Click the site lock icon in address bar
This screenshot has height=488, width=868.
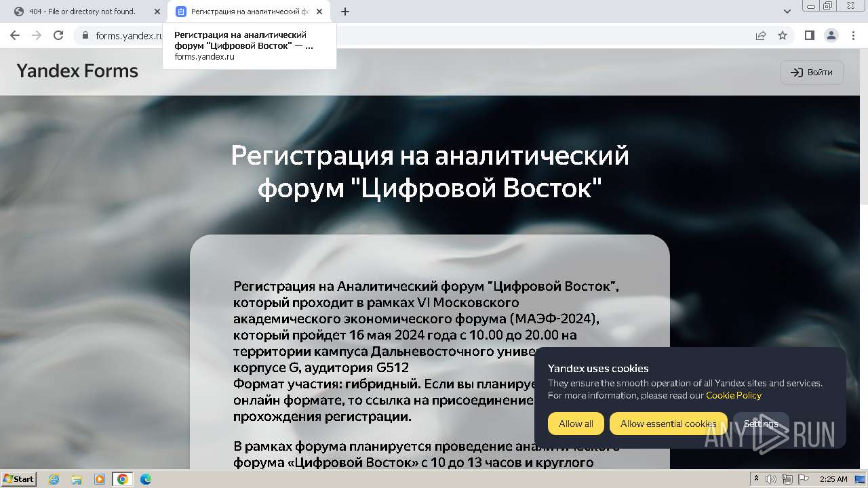85,35
